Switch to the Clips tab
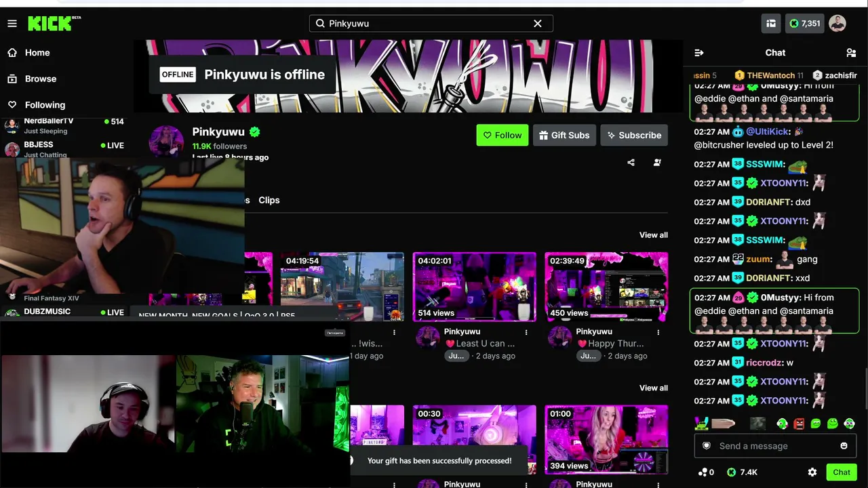The image size is (868, 488). click(269, 201)
